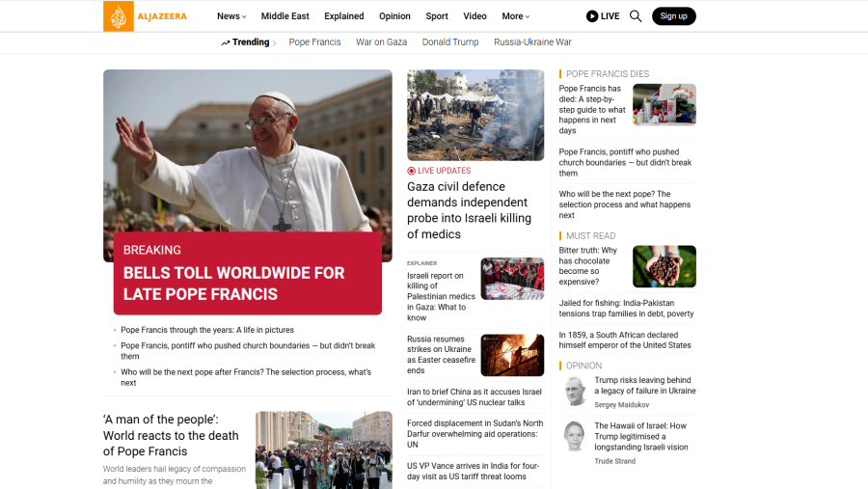Viewport: 868px width, 489px height.
Task: Open Russia resumes strikes on Ukraine article
Action: (441, 354)
